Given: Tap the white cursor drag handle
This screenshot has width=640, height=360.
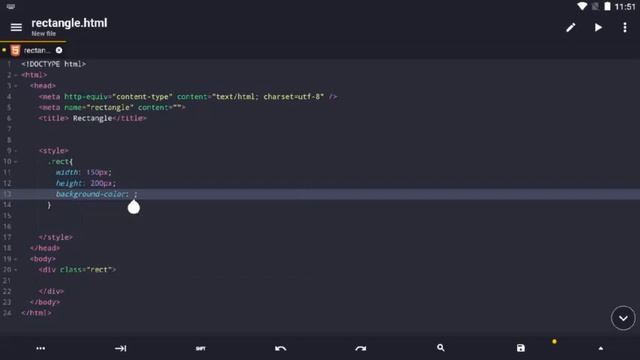Looking at the screenshot, I should (x=133, y=207).
